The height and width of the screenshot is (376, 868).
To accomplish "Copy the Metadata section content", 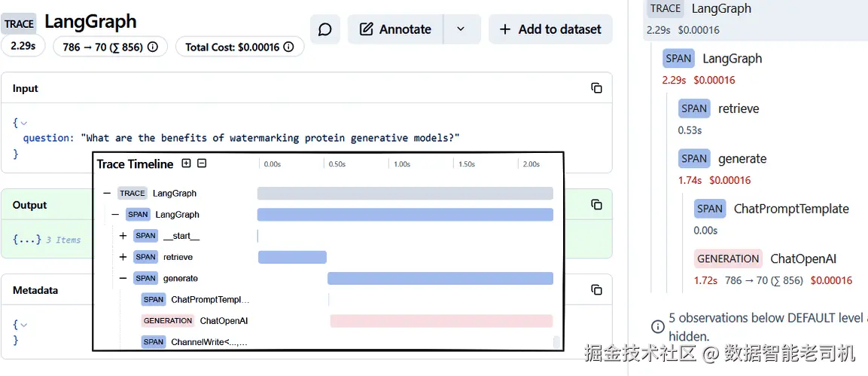I will click(596, 290).
